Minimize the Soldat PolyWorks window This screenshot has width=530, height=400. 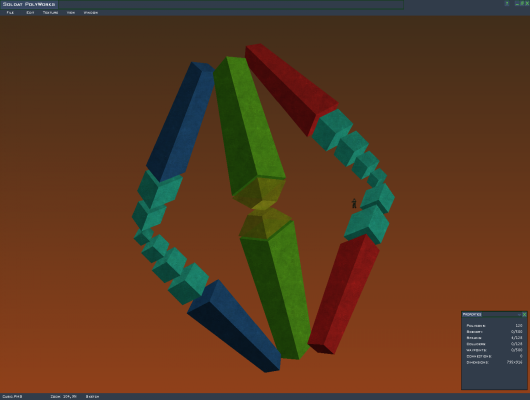517,3
